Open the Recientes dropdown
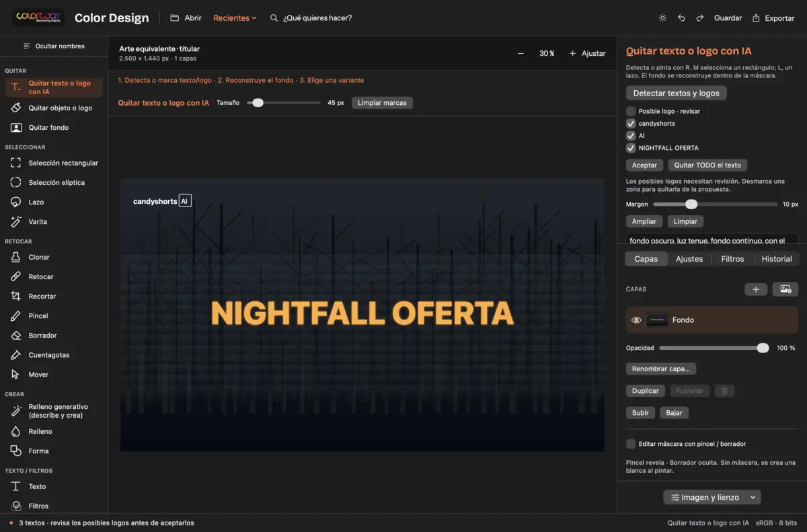The image size is (807, 532). (235, 18)
